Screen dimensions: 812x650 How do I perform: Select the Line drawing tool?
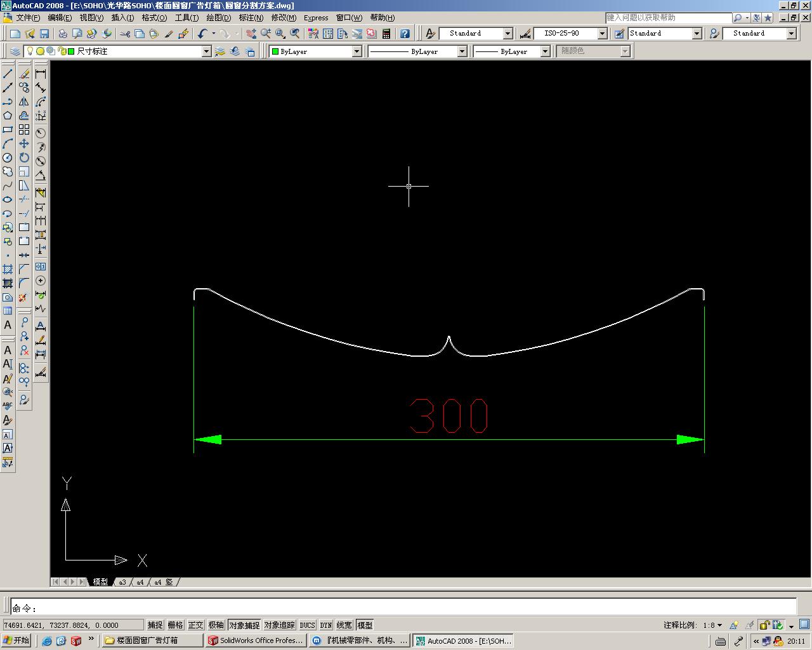coord(8,74)
